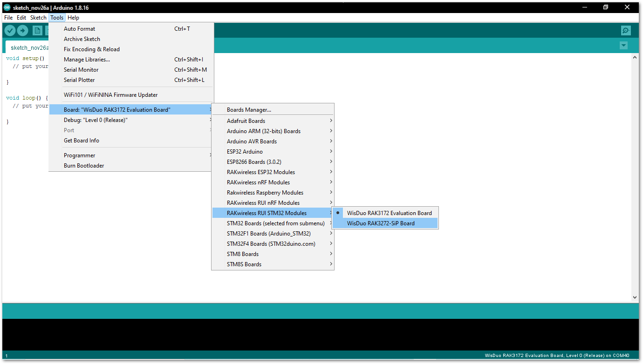643x364 pixels.
Task: Select WisDuo RAK3172 Evaluation Board radio item
Action: point(385,213)
